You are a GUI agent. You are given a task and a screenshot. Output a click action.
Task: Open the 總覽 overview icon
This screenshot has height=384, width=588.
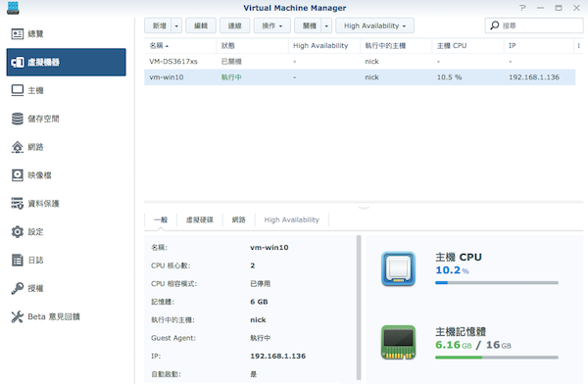[18, 34]
